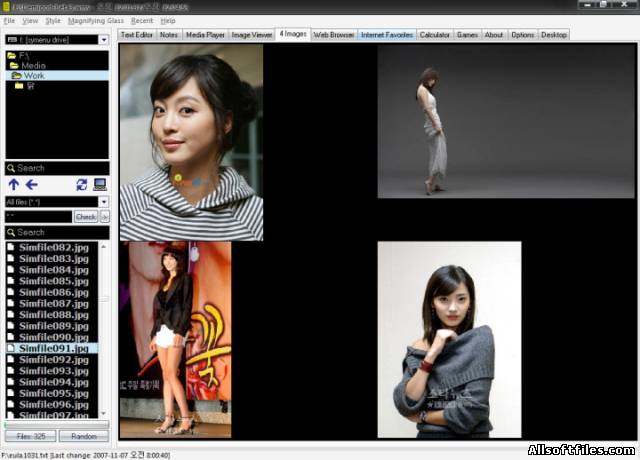This screenshot has width=640, height=460.
Task: Select Simfile087.jpg in file list
Action: [x=53, y=303]
